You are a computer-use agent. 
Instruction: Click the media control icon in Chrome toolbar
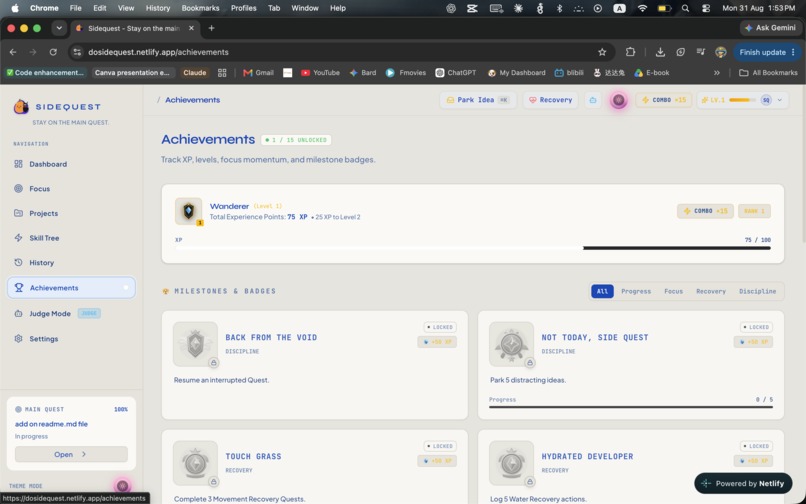(701, 52)
